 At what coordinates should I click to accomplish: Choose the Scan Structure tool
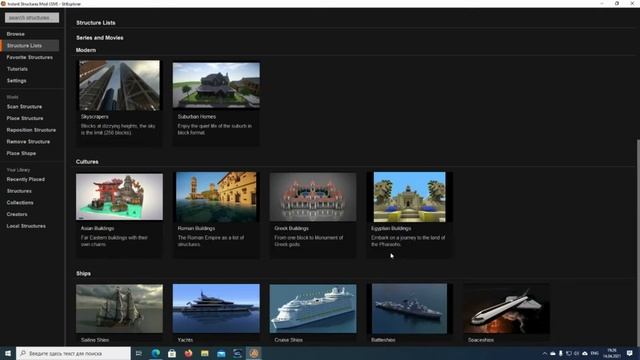[24, 107]
